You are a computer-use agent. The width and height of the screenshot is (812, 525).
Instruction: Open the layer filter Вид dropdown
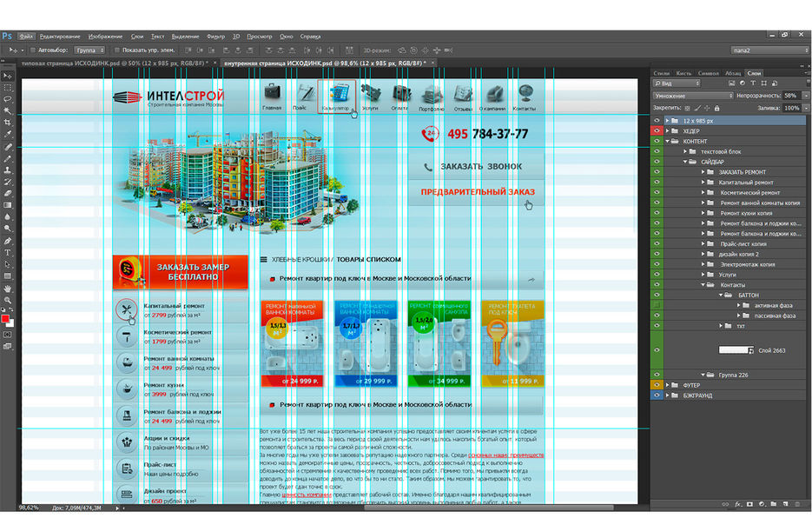click(x=677, y=83)
